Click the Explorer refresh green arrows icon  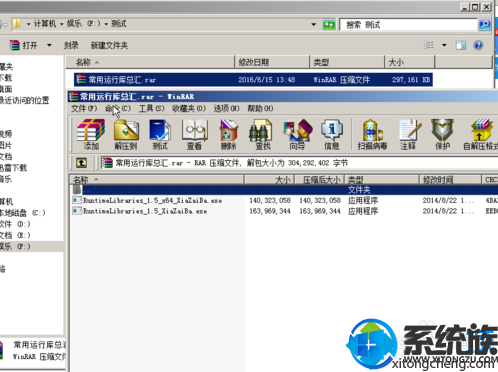[329, 25]
